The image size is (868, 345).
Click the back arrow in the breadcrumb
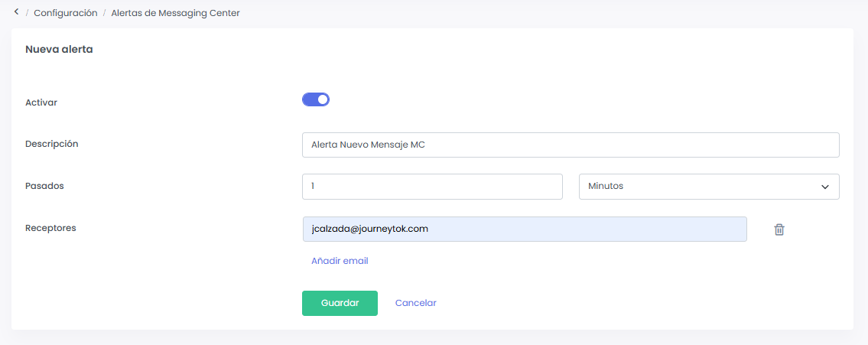(x=16, y=12)
